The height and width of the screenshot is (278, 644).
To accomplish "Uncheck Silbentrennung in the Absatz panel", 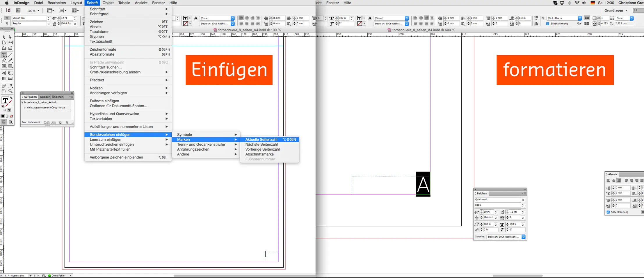I will [608, 212].
